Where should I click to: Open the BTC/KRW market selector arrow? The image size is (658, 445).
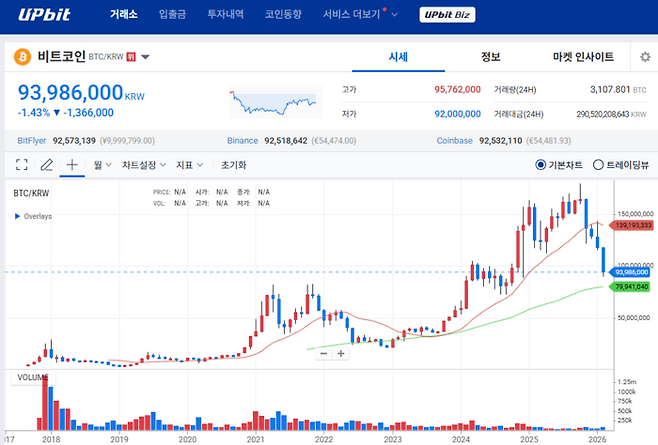click(x=146, y=58)
